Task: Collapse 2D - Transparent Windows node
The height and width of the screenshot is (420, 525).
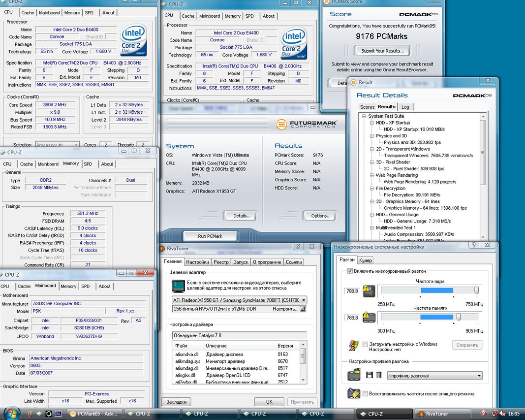Action: (371, 149)
